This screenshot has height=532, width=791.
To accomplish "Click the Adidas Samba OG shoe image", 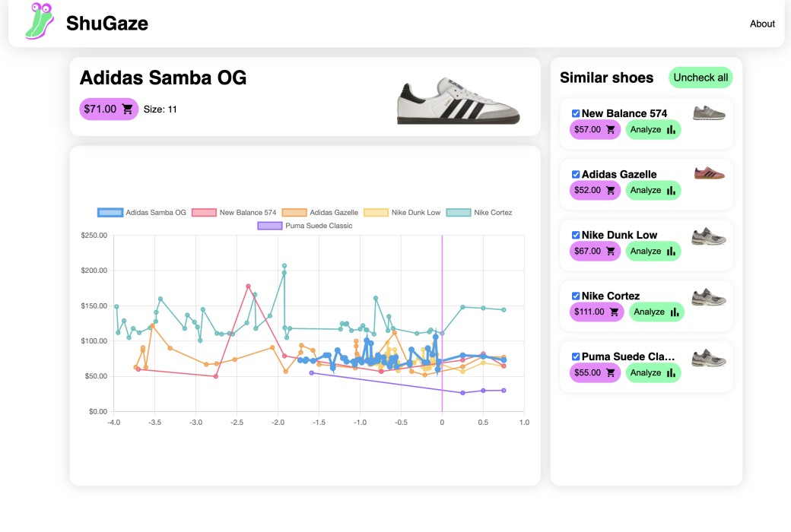I will point(459,100).
